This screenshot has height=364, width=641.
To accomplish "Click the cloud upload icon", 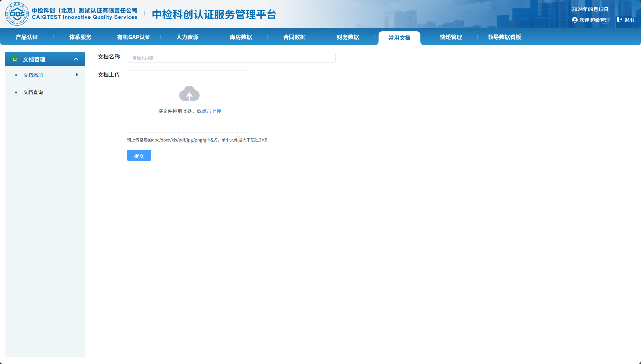I will click(189, 93).
